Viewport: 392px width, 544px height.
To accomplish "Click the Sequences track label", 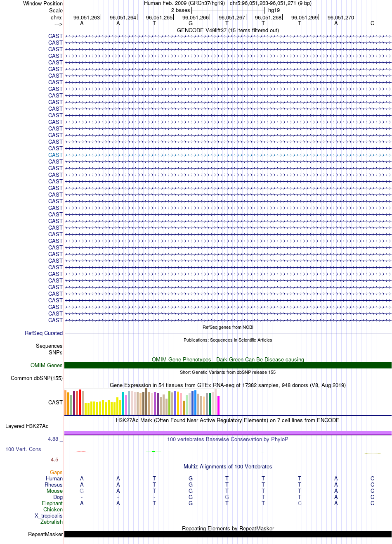I will click(x=49, y=346).
